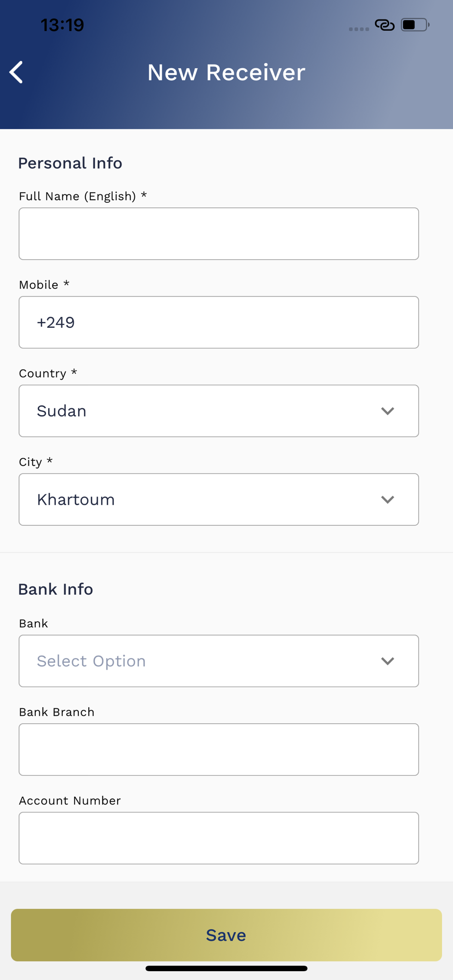
Task: Tap the back arrow icon
Action: pyautogui.click(x=16, y=73)
